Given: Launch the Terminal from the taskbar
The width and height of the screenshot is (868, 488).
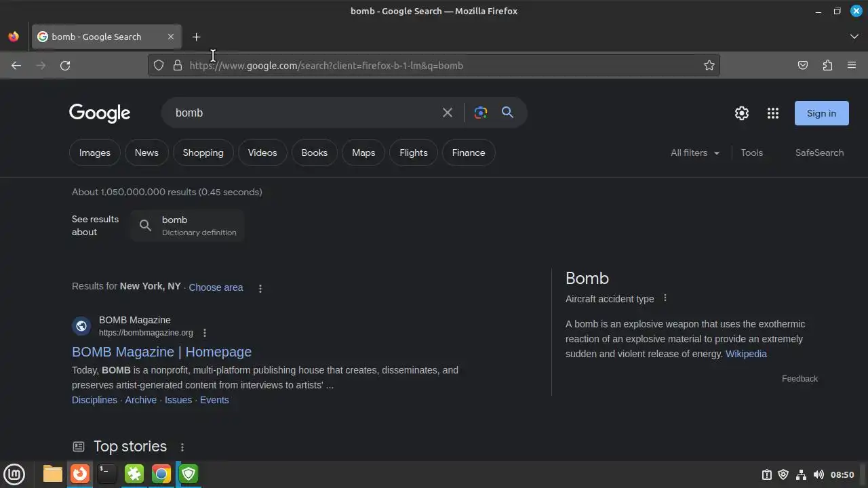Looking at the screenshot, I should 107,474.
